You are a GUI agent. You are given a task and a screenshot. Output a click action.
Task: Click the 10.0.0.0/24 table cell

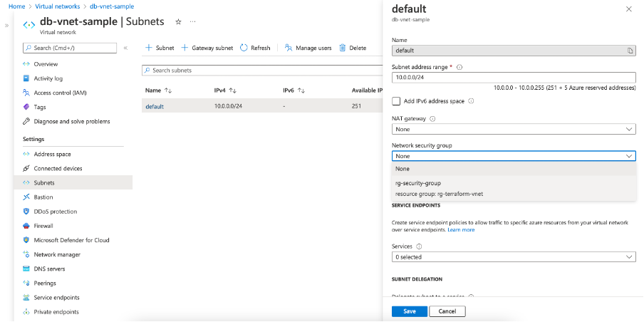coord(229,106)
